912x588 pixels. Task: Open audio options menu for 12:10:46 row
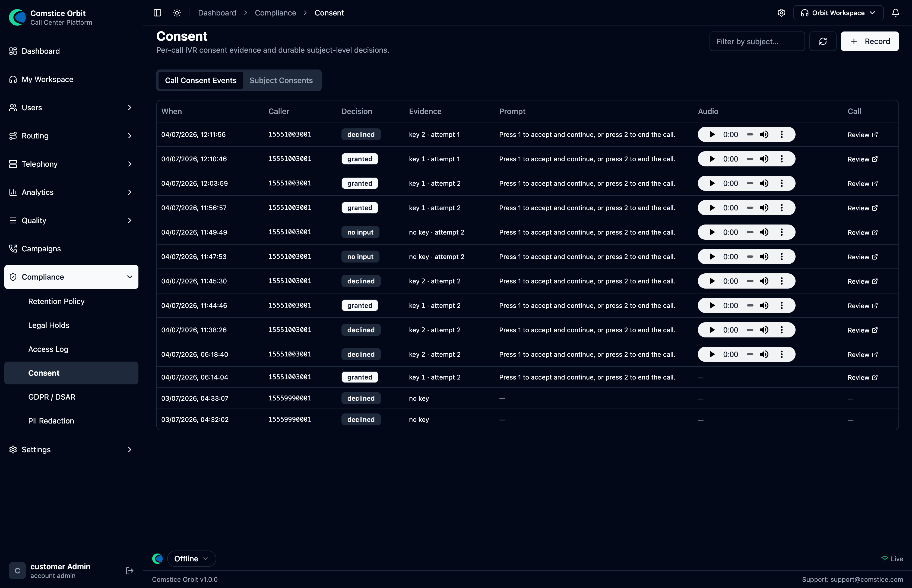[781, 159]
